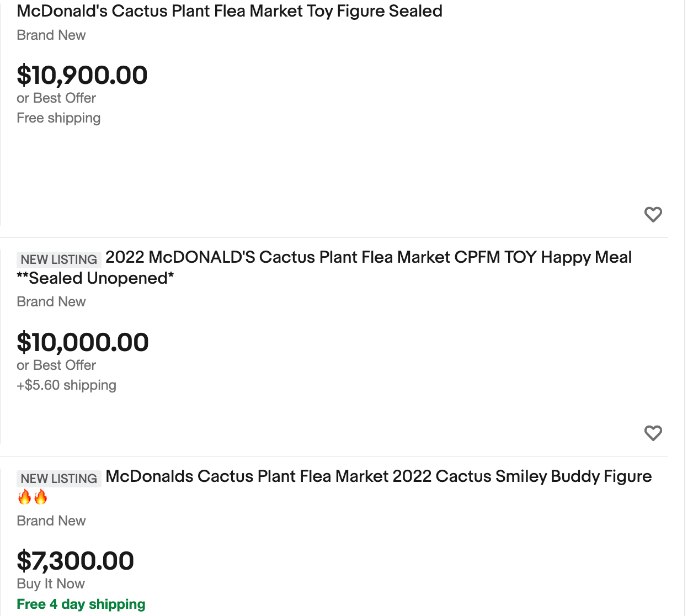
Task: Click the "Free shipping" text
Action: 58,118
